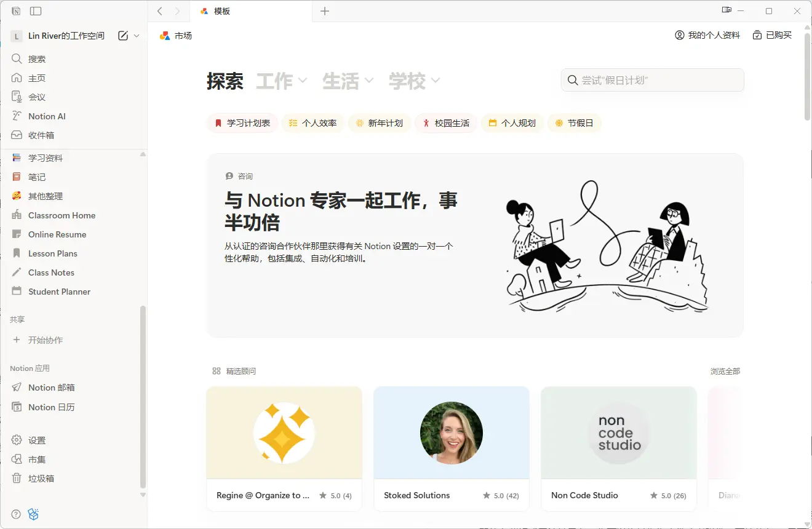Open 已购买 templates
This screenshot has height=529, width=812.
(x=772, y=35)
